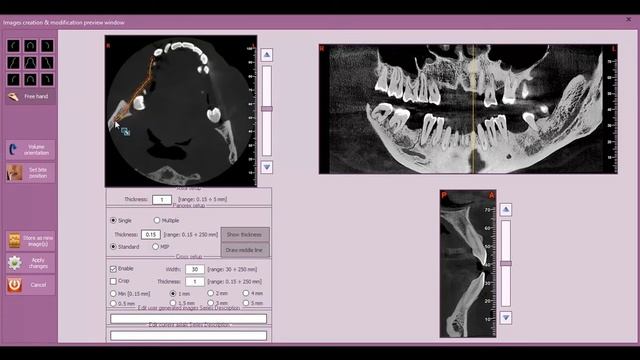The image size is (640, 360).
Task: Click the user generated images description field
Action: (x=188, y=318)
